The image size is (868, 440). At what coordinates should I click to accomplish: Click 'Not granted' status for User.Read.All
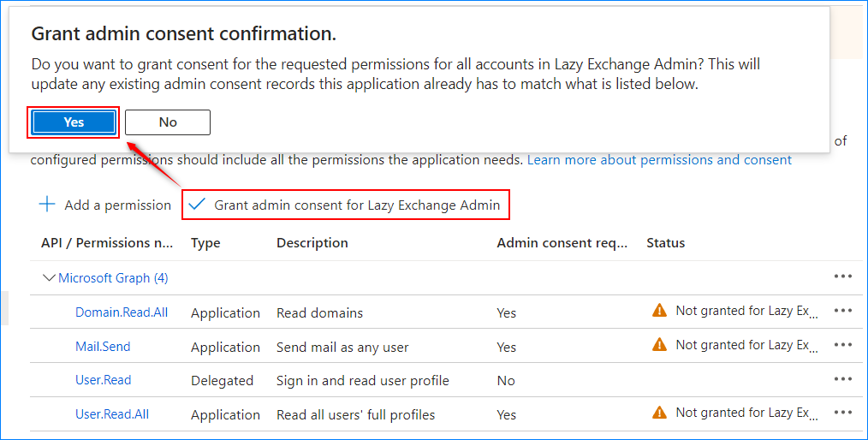(x=746, y=413)
